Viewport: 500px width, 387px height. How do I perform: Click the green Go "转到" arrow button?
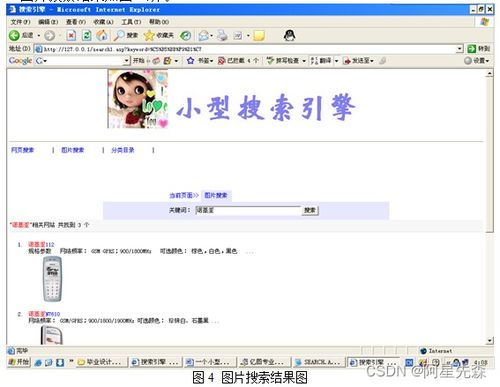pos(479,49)
